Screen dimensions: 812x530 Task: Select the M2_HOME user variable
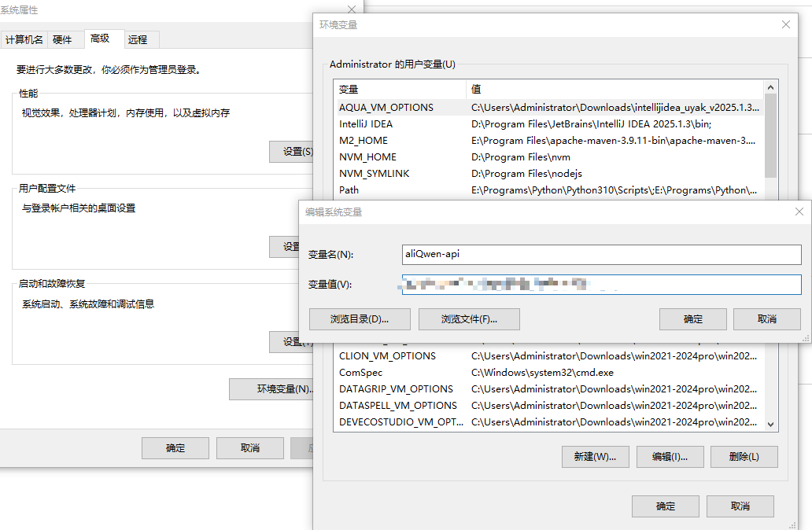[368, 141]
